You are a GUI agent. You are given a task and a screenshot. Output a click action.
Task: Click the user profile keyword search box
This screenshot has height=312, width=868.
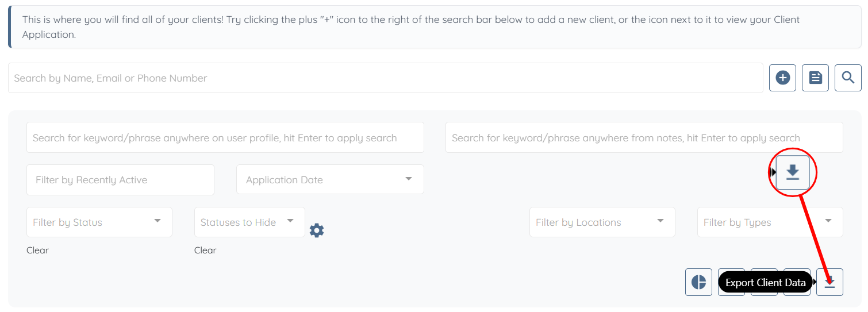[225, 137]
